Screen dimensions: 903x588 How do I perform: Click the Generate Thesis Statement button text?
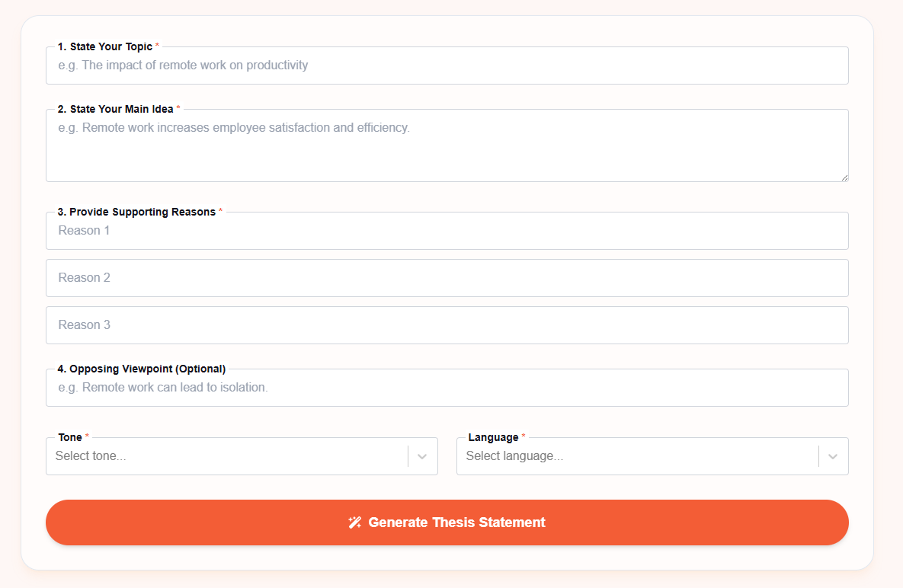(456, 522)
